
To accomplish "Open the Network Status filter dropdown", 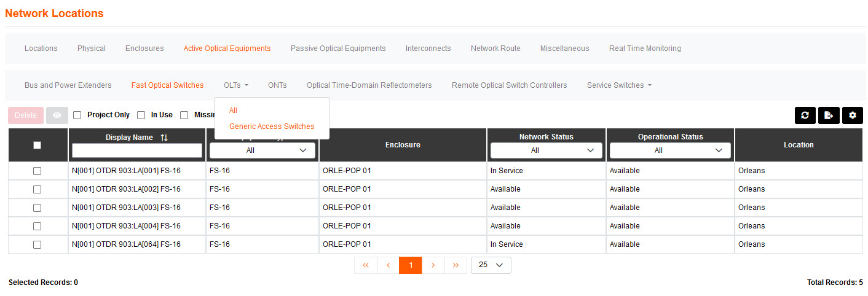I will pyautogui.click(x=546, y=150).
